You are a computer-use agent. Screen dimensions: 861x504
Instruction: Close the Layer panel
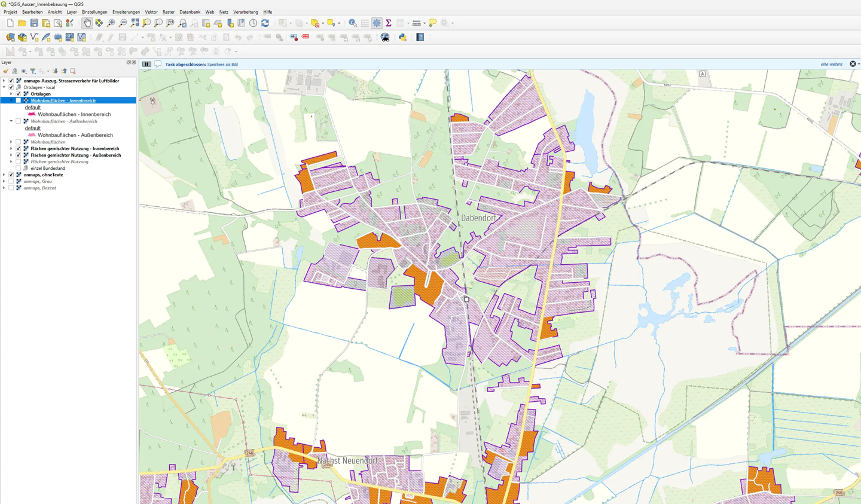(133, 62)
